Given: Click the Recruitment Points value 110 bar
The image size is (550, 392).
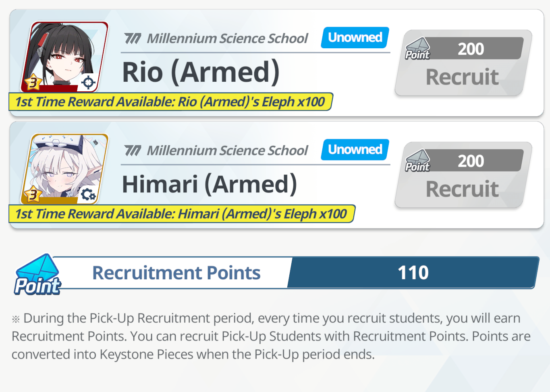Looking at the screenshot, I should 413,272.
